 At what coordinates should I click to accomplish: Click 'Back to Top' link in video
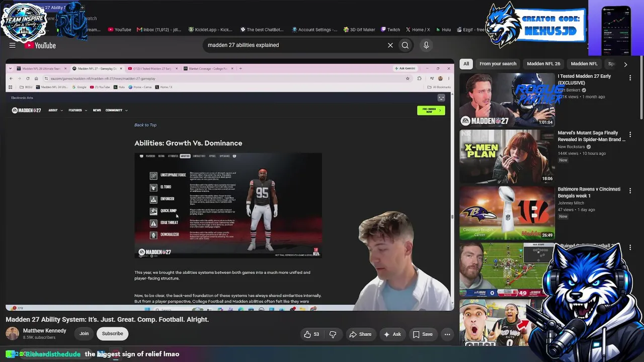(145, 125)
